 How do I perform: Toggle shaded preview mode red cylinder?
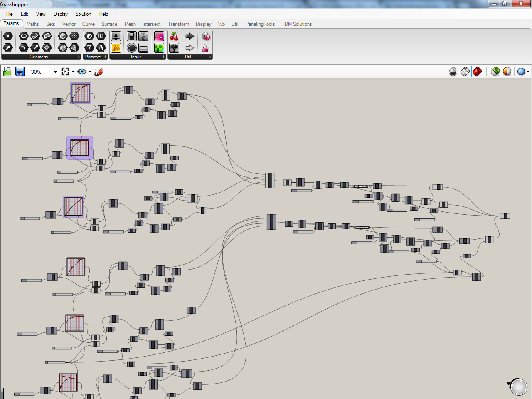point(477,72)
